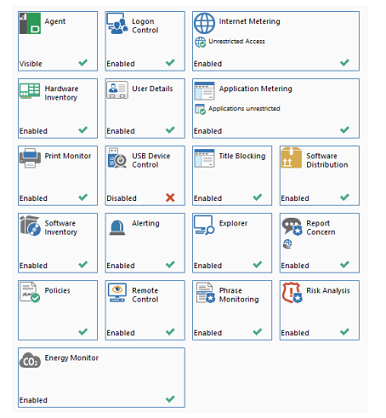
Task: Toggle the Energy Monitor check mark
Action: (x=170, y=399)
